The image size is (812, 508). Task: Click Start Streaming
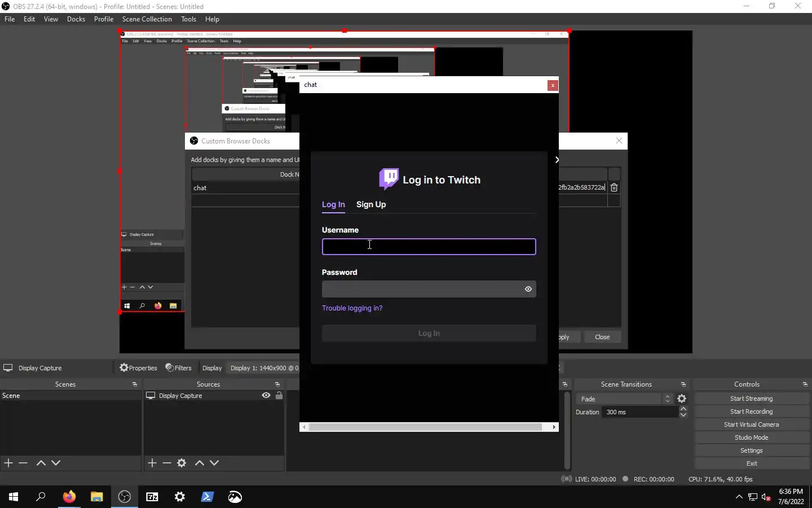pos(752,398)
